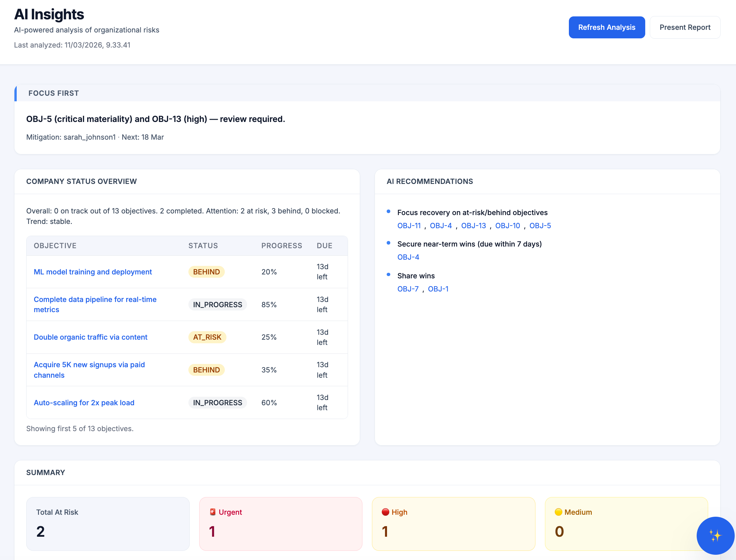Click the BEHIND badge on ML model training
Viewport: 736px width, 560px height.
[x=206, y=272]
